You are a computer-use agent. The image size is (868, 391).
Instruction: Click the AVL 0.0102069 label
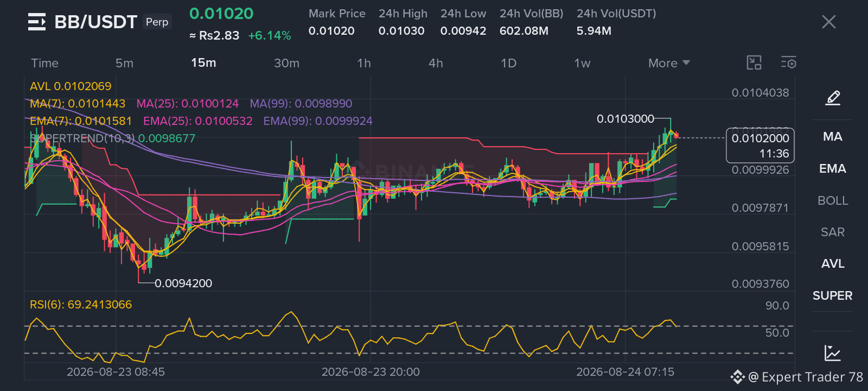pos(71,86)
